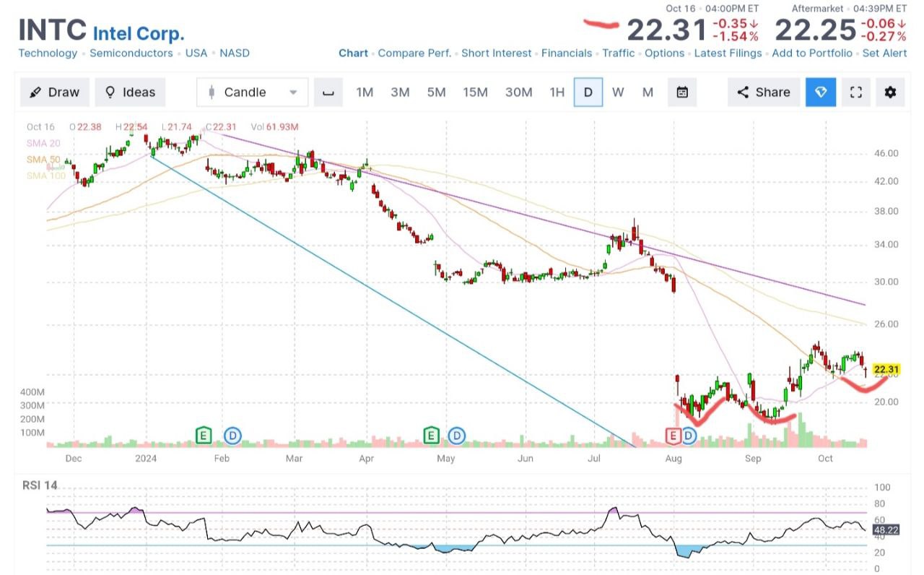Click the closing price 22.31 header
924x575 pixels.
point(666,30)
